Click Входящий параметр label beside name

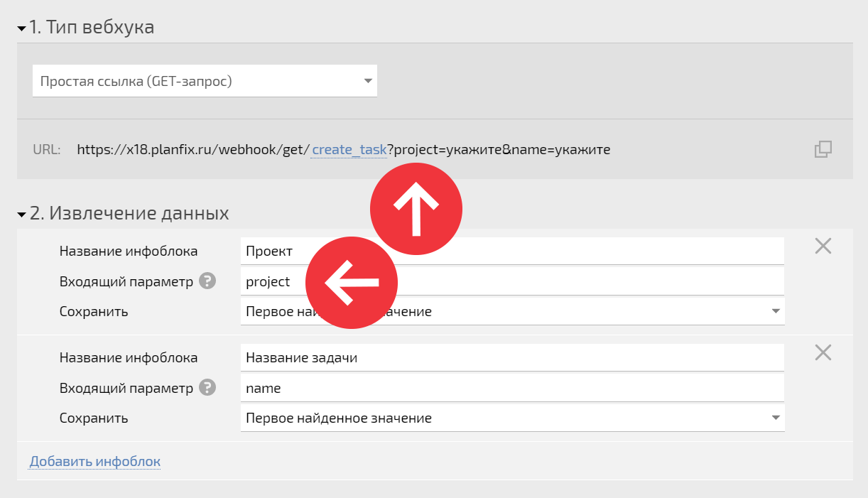(x=126, y=389)
